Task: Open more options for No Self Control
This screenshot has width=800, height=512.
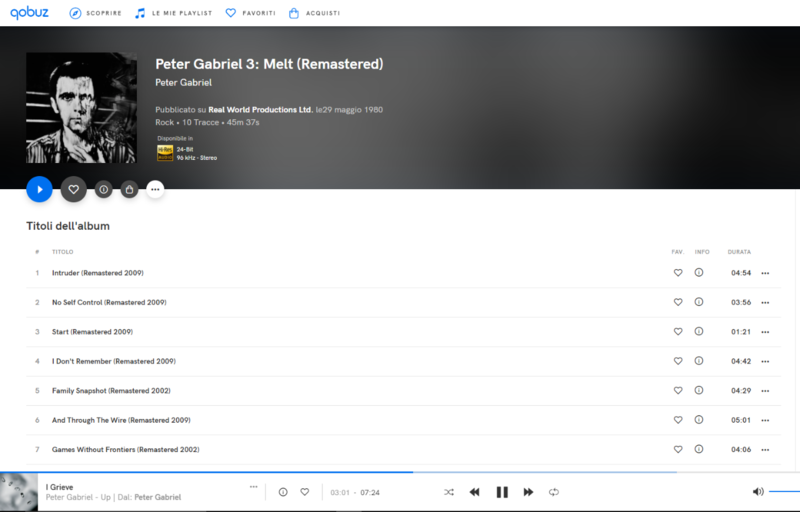Action: [765, 303]
